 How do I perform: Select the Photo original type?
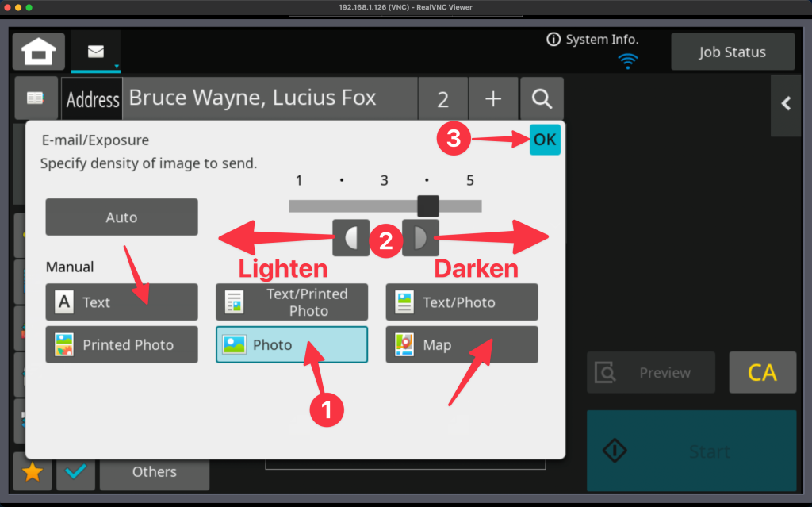tap(291, 345)
